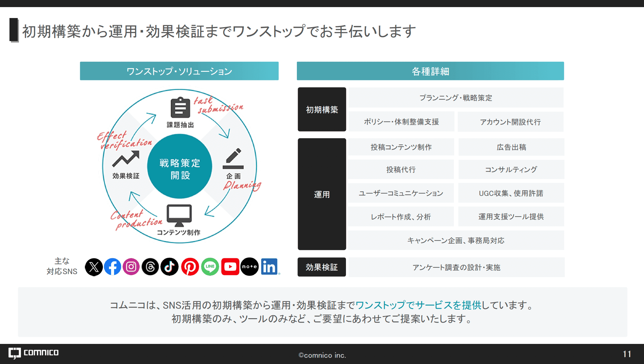This screenshot has height=364, width=644.
Task: Open the LINE icon
Action: pos(210,267)
